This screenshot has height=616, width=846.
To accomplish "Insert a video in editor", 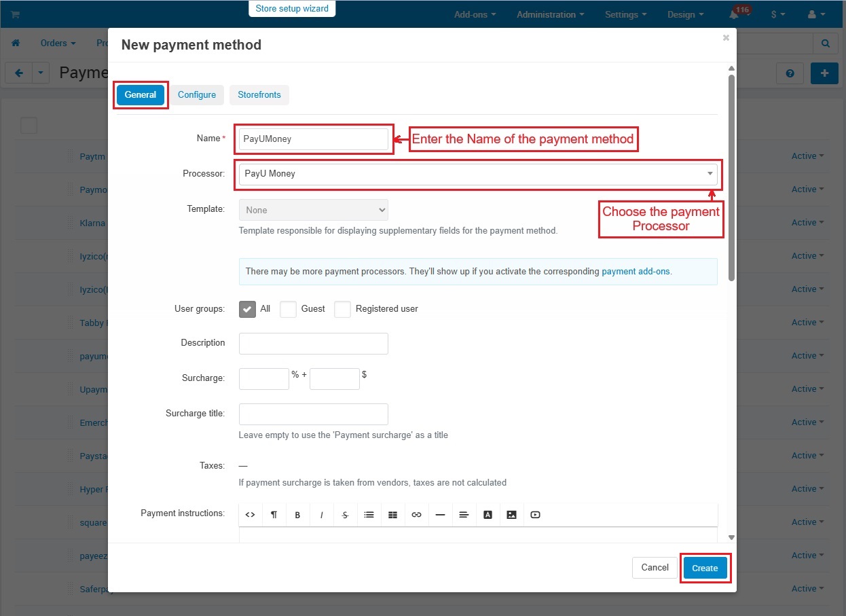I will click(535, 515).
